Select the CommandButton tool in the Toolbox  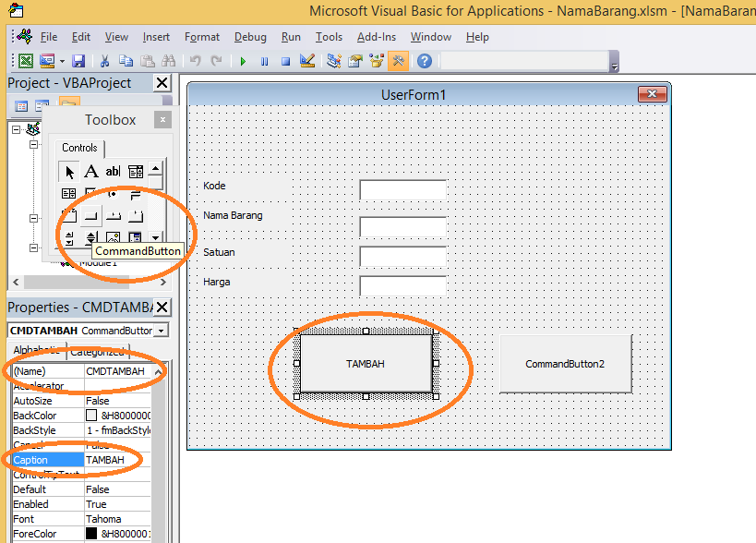tap(91, 216)
